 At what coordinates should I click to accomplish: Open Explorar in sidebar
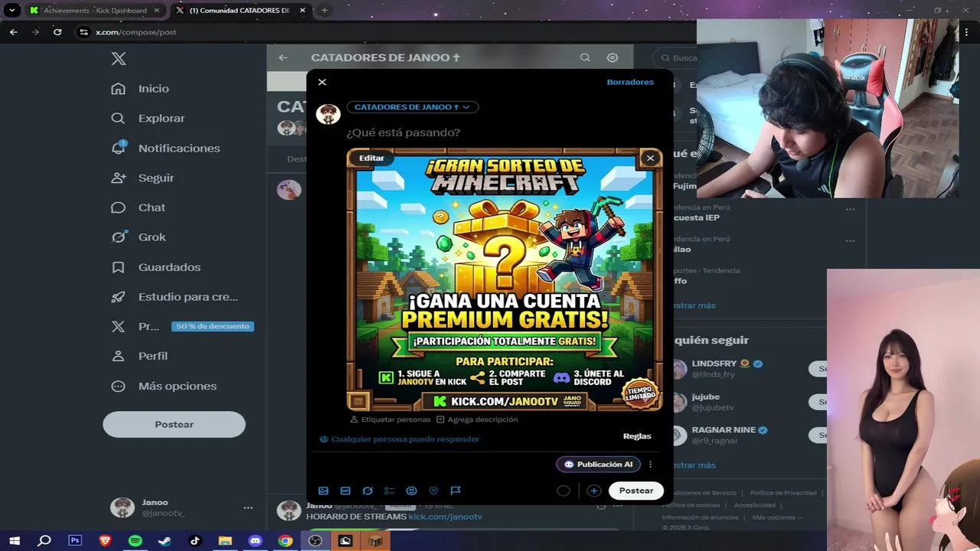[148, 119]
